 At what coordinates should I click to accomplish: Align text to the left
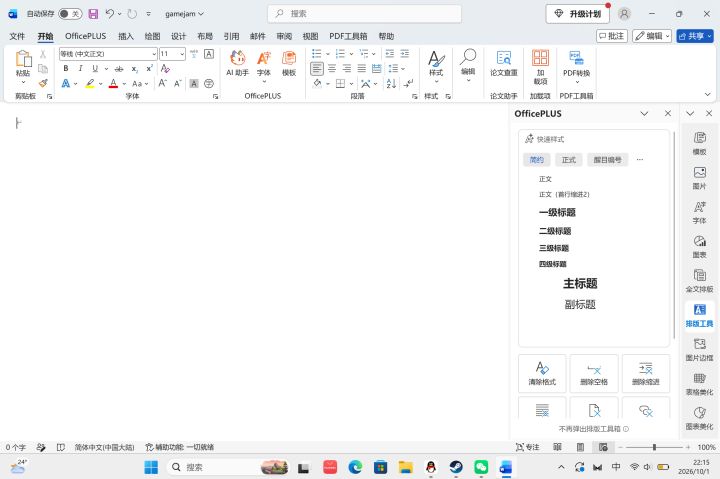(x=317, y=69)
